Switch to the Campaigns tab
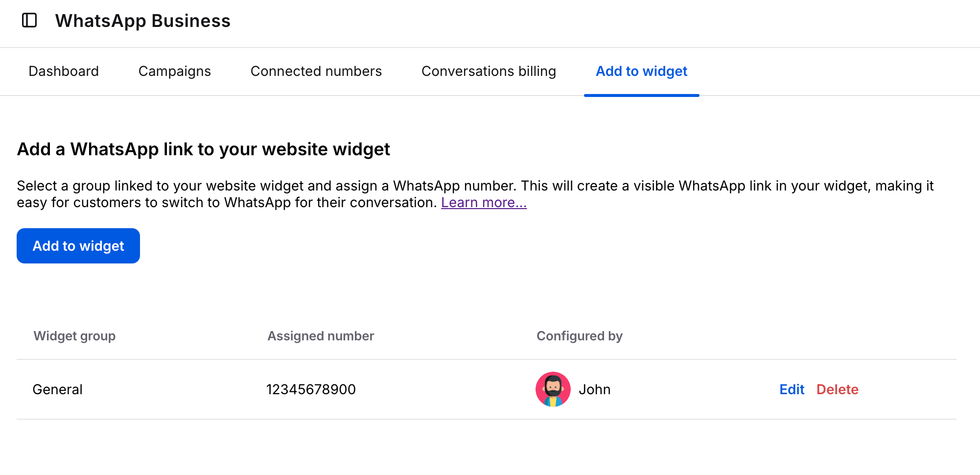Viewport: 980px width, 475px height. (x=175, y=71)
